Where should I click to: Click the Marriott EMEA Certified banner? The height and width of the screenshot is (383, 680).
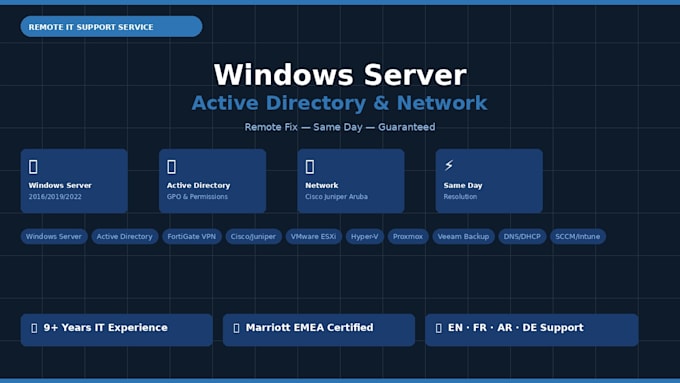coord(319,330)
